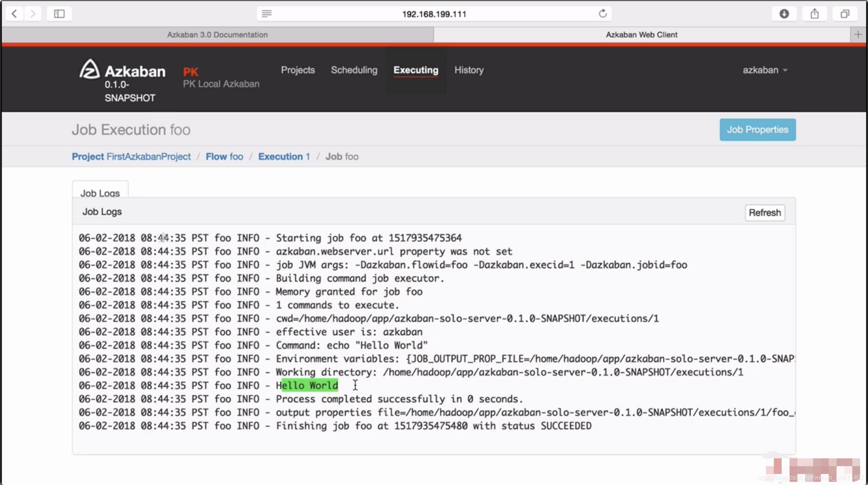The height and width of the screenshot is (485, 868).
Task: Go back with the browser back arrow
Action: point(14,14)
